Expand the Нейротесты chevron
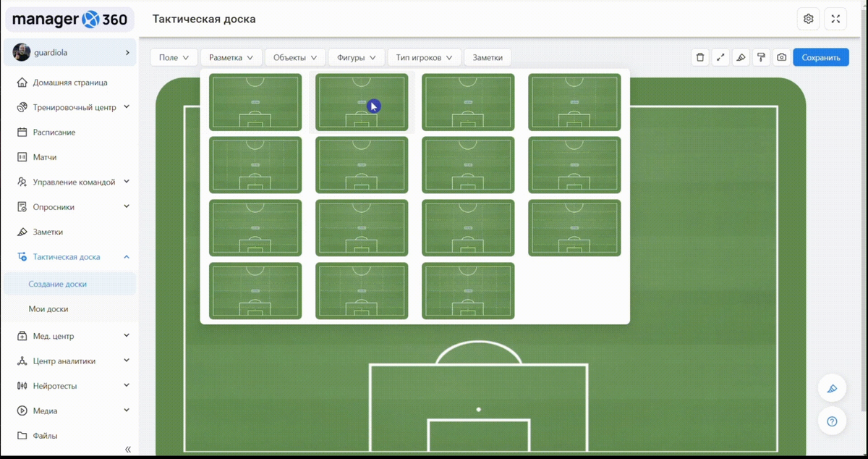 (x=127, y=385)
